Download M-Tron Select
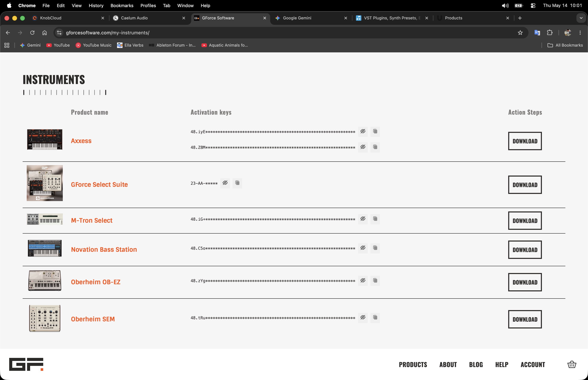 click(x=525, y=221)
